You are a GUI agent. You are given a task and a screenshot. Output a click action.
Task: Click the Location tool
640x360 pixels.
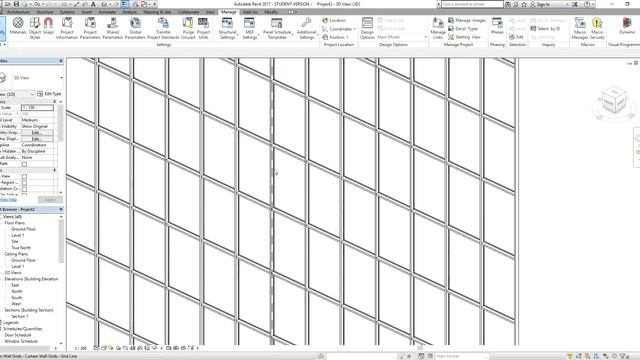coord(334,20)
